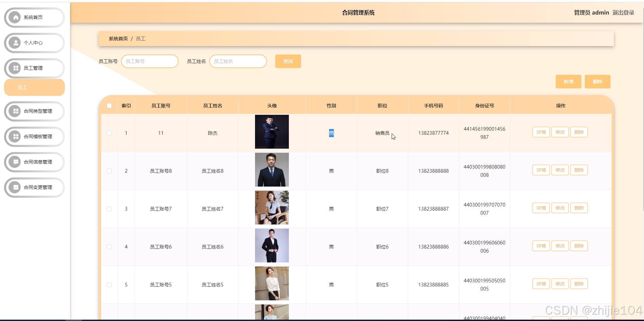
Task: Click 详情 for 员工姓名8
Action: [x=541, y=170]
